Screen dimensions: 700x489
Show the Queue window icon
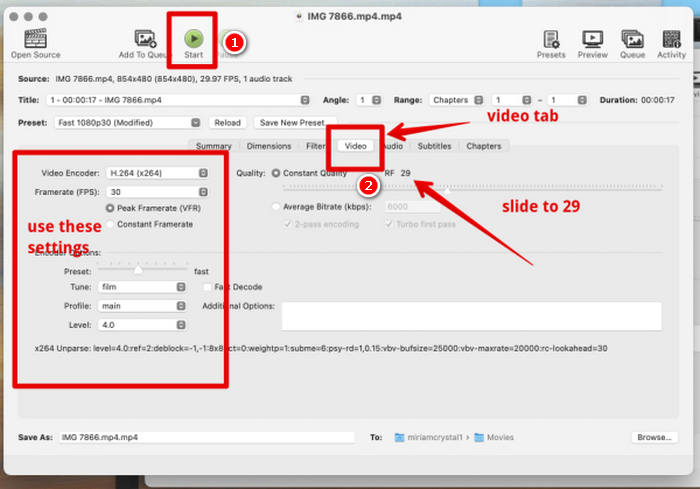[x=632, y=39]
